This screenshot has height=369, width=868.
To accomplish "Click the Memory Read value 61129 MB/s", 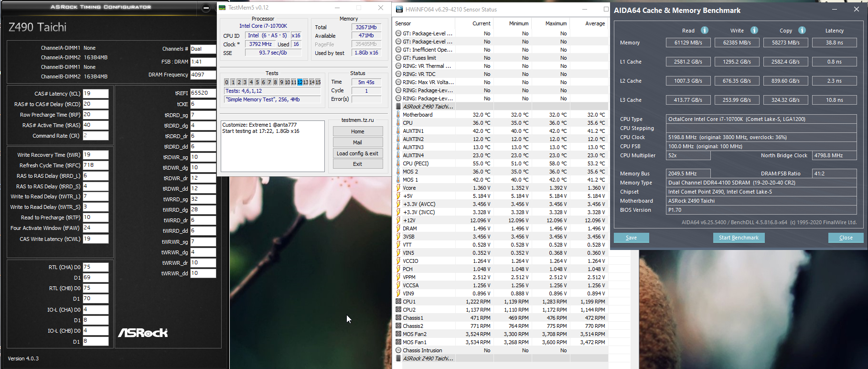I will pos(688,43).
